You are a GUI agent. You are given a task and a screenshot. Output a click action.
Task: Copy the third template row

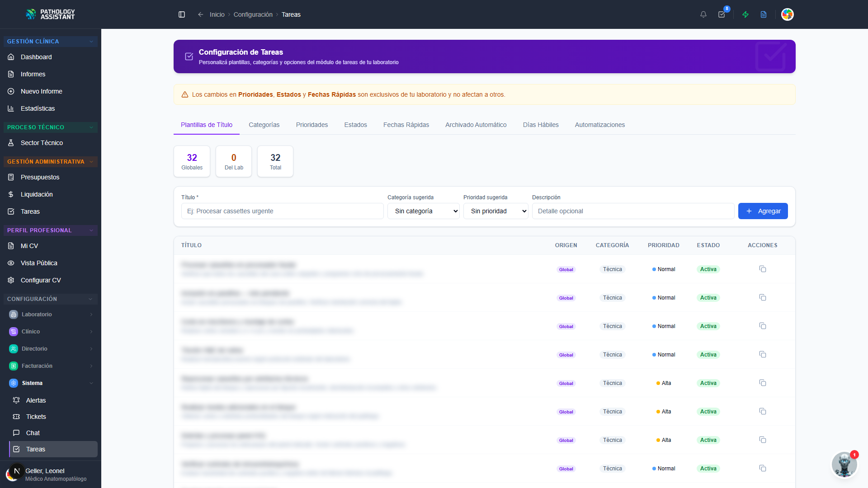[x=763, y=326]
